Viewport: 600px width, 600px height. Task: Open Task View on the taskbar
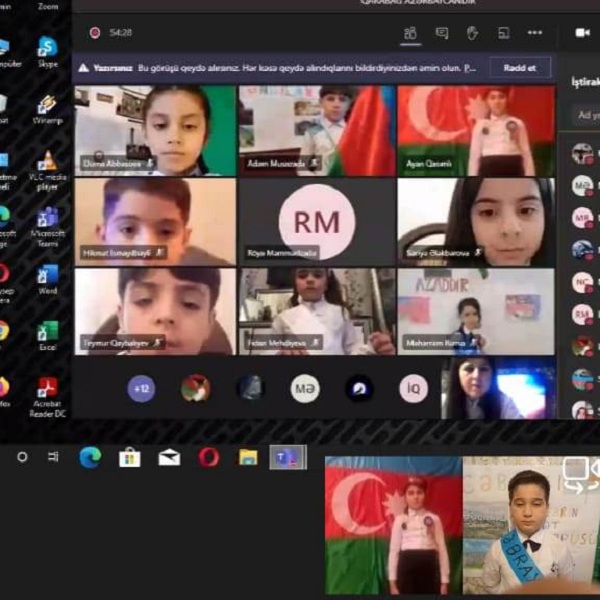53,457
